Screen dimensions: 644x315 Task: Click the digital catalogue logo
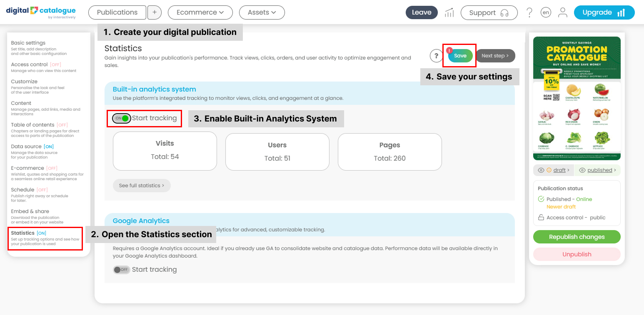(41, 12)
